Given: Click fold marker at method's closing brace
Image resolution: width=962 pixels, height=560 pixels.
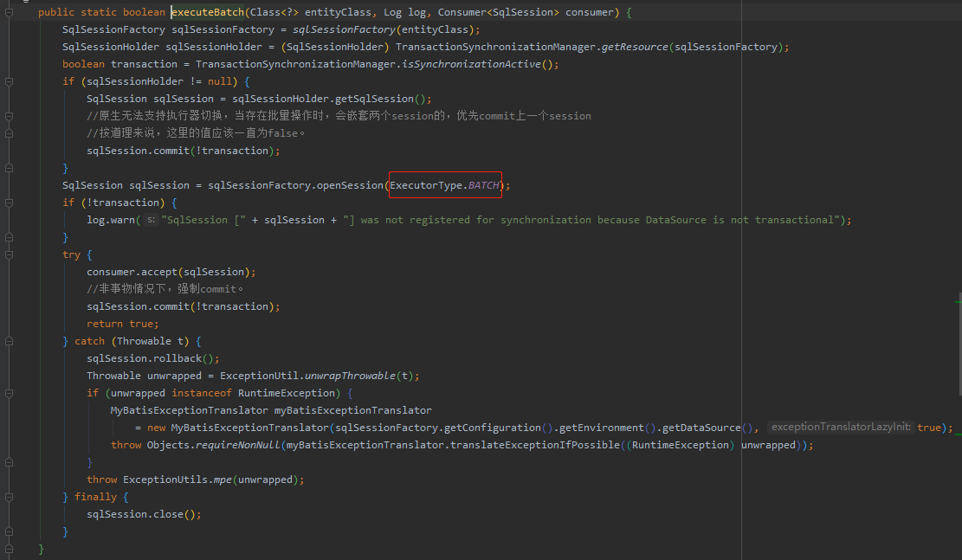Looking at the screenshot, I should coord(9,549).
